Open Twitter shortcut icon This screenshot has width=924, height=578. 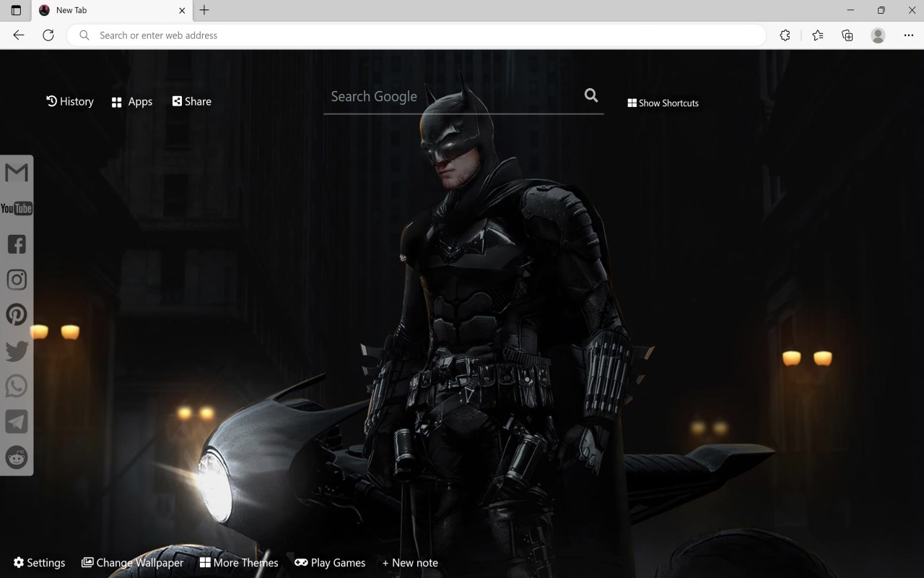point(17,351)
